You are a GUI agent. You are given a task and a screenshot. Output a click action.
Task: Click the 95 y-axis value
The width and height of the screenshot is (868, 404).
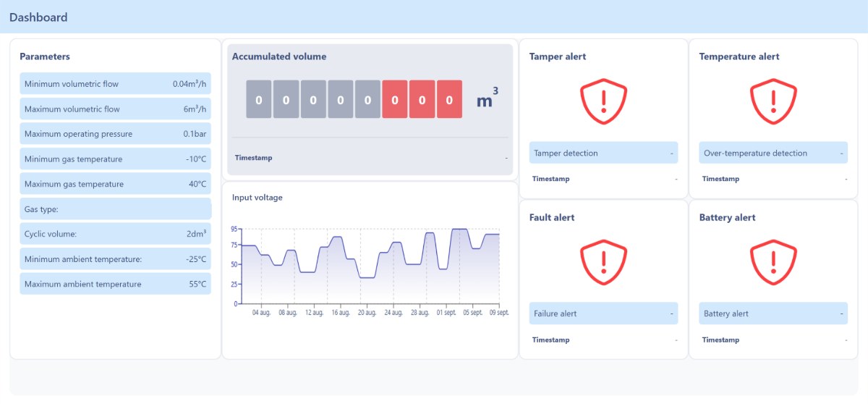234,229
